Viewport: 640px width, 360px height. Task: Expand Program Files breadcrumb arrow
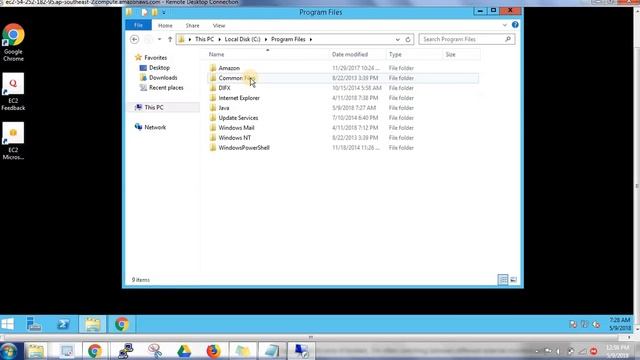(x=311, y=39)
